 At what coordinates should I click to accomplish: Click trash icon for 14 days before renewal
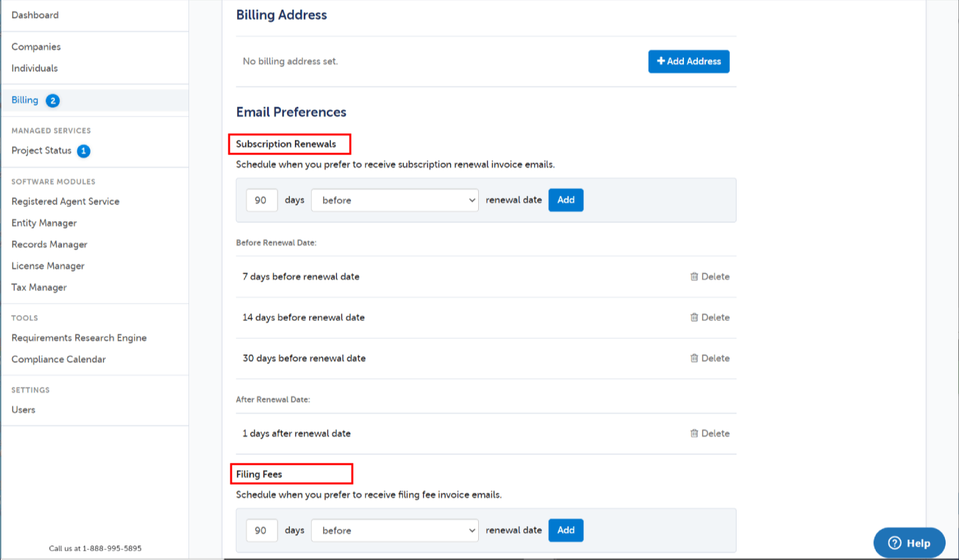point(694,318)
